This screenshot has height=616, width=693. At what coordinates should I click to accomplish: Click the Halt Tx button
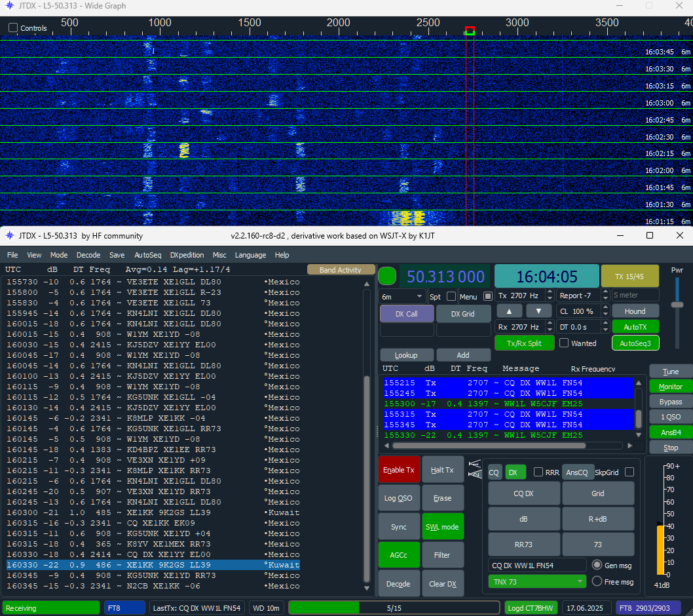point(442,470)
